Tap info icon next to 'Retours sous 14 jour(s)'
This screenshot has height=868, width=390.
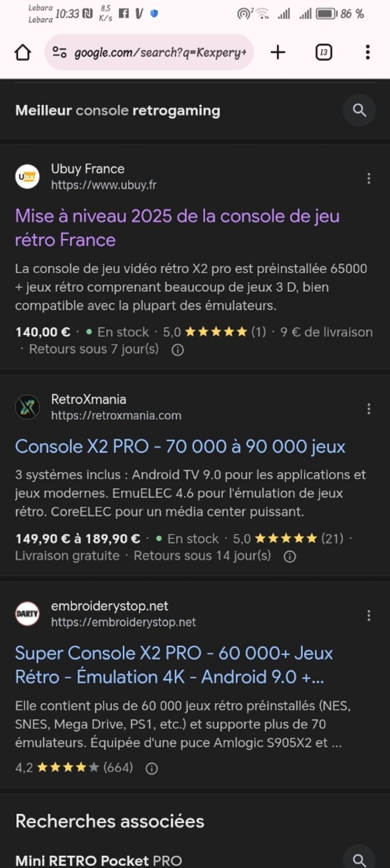(290, 556)
